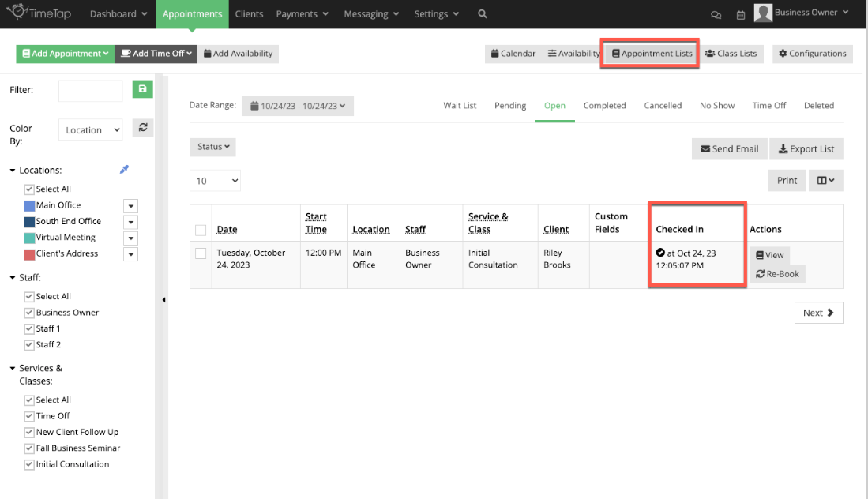Image resolution: width=868 pixels, height=499 pixels.
Task: Click the Export List button
Action: pyautogui.click(x=806, y=148)
